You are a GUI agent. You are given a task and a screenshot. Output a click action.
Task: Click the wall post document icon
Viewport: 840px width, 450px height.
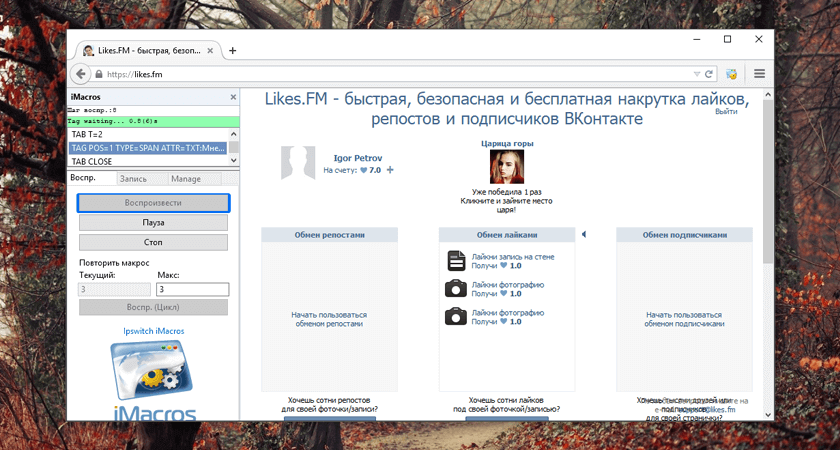(x=456, y=261)
